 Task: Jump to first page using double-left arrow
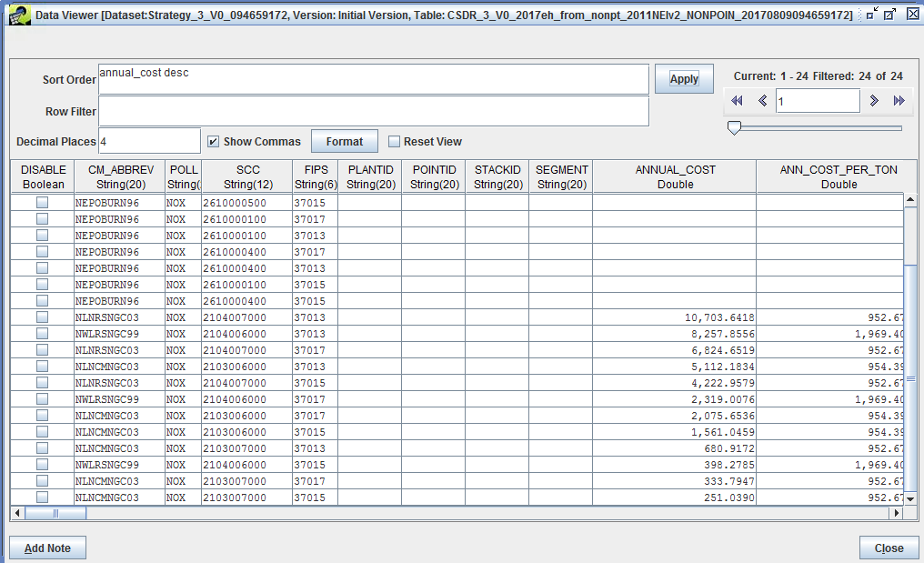click(x=737, y=101)
